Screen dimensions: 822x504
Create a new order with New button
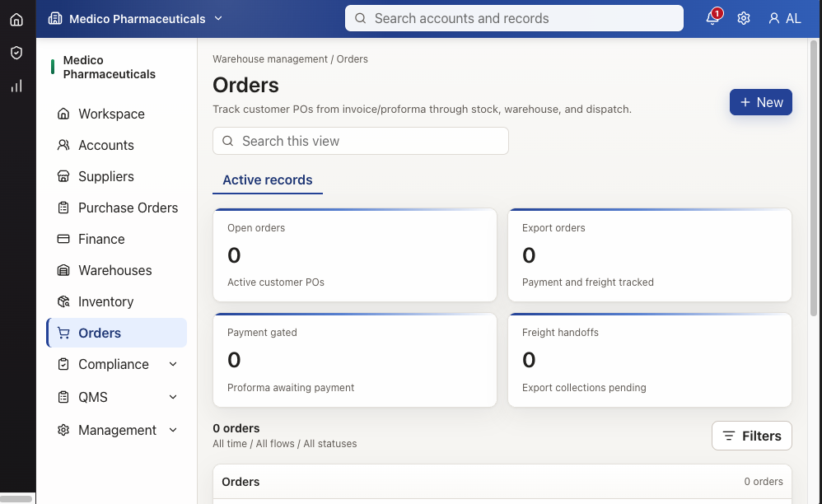(x=761, y=102)
